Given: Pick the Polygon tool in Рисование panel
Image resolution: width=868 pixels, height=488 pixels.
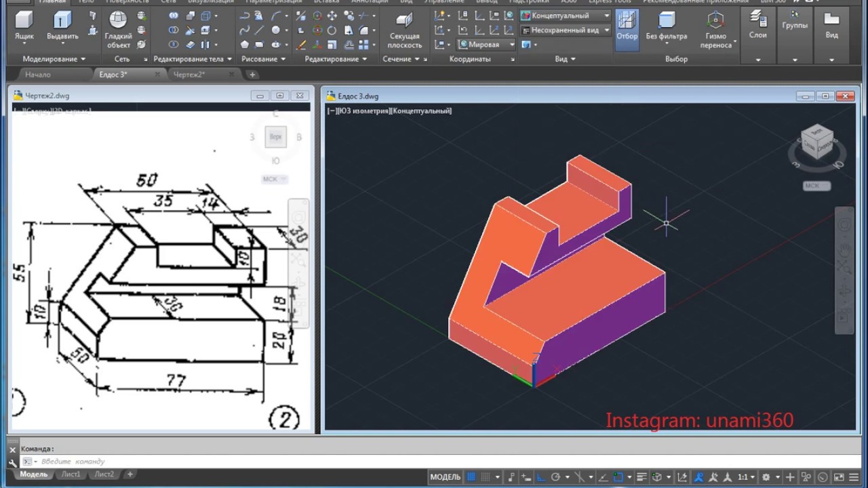Looking at the screenshot, I should (245, 44).
